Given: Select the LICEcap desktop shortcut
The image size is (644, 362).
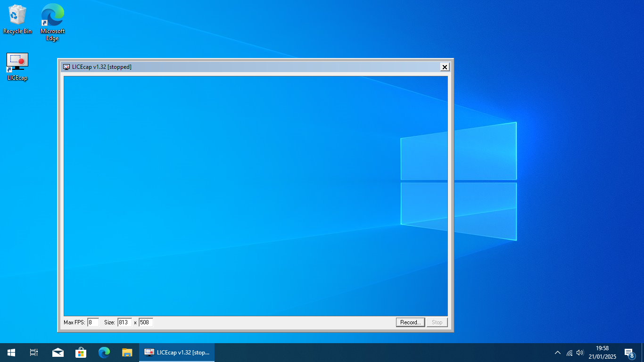Looking at the screenshot, I should [17, 67].
